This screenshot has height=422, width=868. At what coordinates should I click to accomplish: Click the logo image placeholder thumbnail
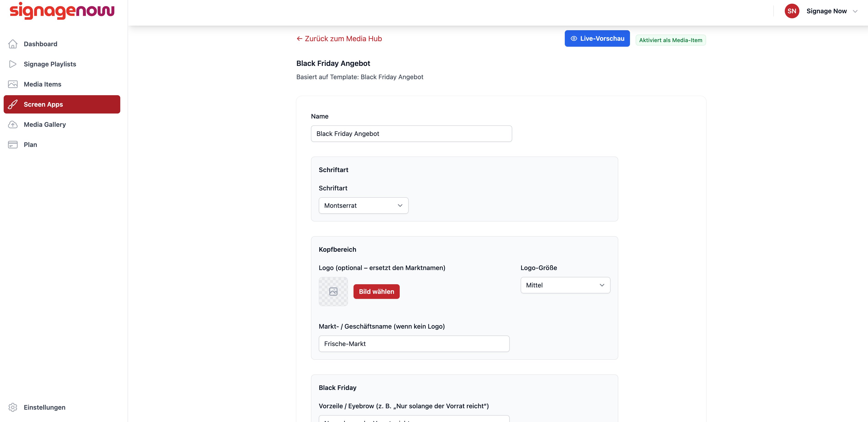[333, 292]
